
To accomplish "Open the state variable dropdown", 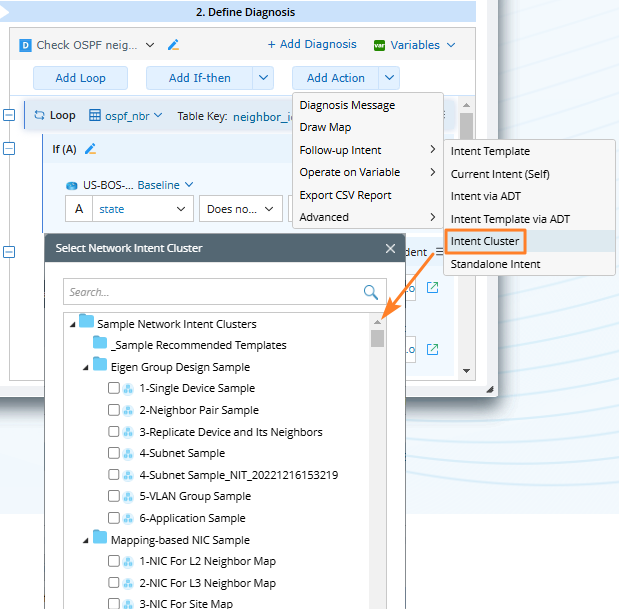I will tap(181, 209).
